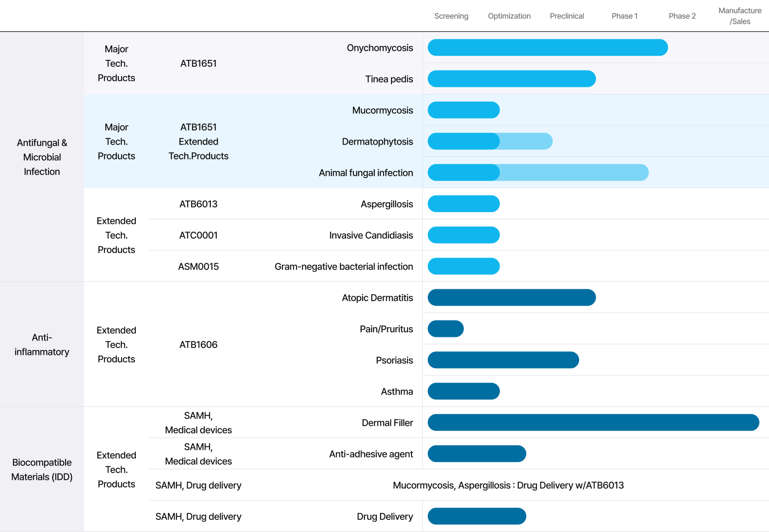
Task: Click the Pain/Pruritus label
Action: (x=386, y=329)
